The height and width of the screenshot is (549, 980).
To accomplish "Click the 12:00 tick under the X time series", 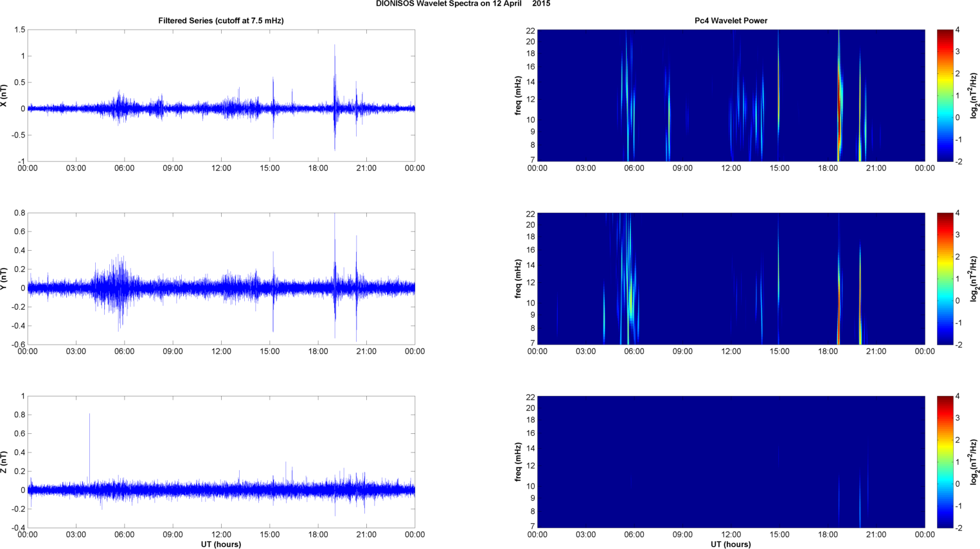I will [x=221, y=168].
